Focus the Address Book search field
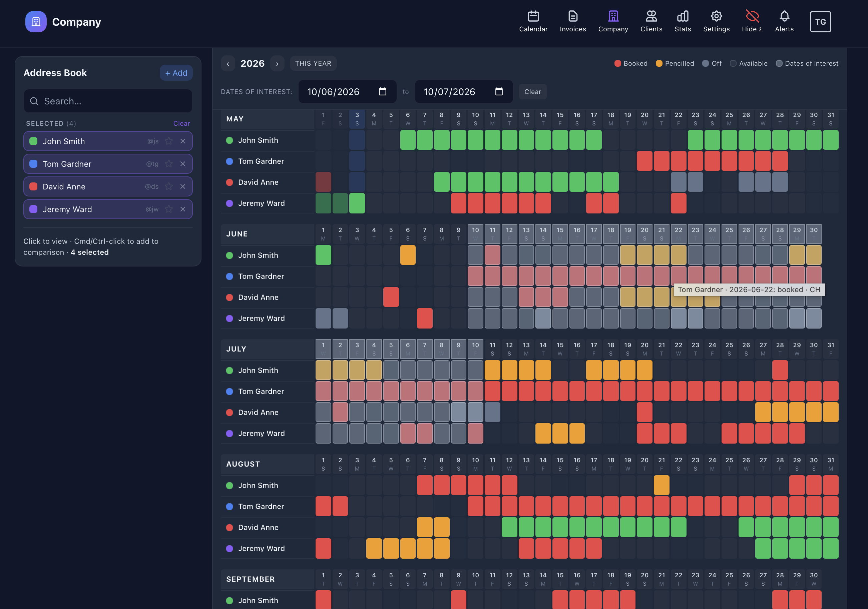The height and width of the screenshot is (609, 868). pyautogui.click(x=108, y=101)
